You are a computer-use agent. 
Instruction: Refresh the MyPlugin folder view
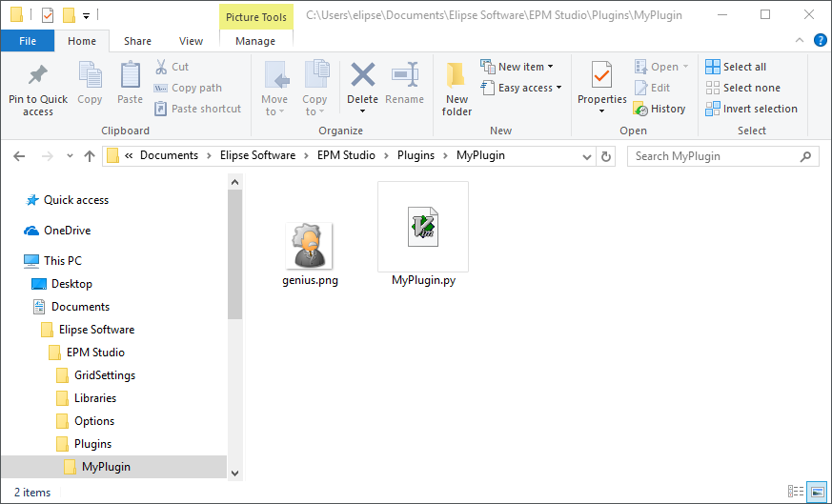606,156
